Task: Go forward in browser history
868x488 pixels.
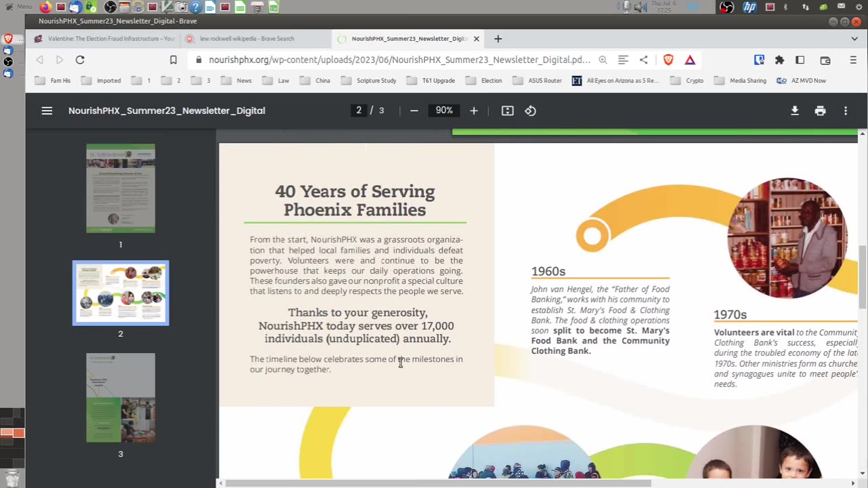Action: coord(60,60)
